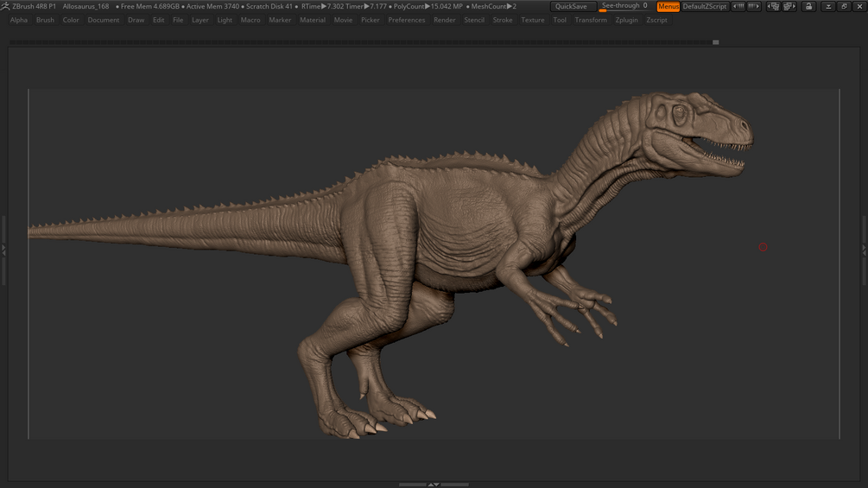This screenshot has height=488, width=868.
Task: Open the Preferences menu
Action: [406, 20]
